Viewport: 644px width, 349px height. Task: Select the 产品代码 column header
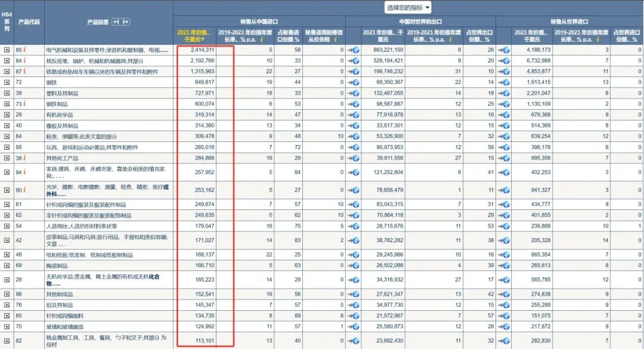(x=29, y=22)
